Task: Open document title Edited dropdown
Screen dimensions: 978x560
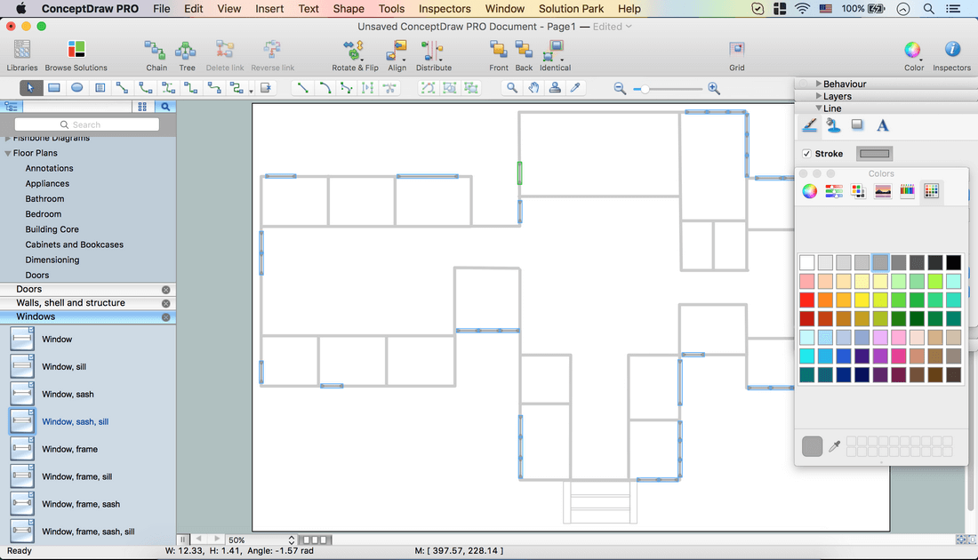Action: click(612, 26)
